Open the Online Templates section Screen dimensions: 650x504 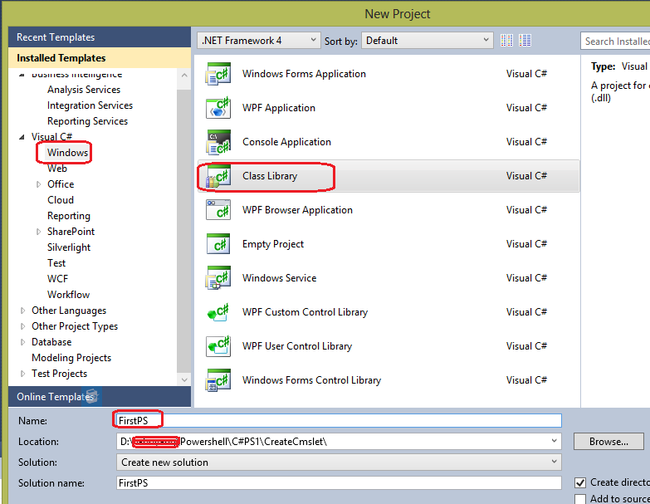[x=99, y=397]
